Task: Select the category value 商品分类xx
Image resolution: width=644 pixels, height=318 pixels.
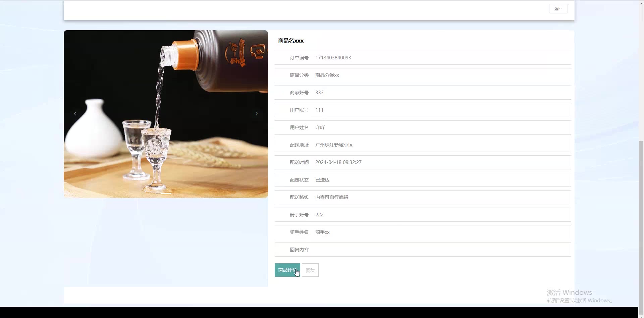Action: coord(327,75)
